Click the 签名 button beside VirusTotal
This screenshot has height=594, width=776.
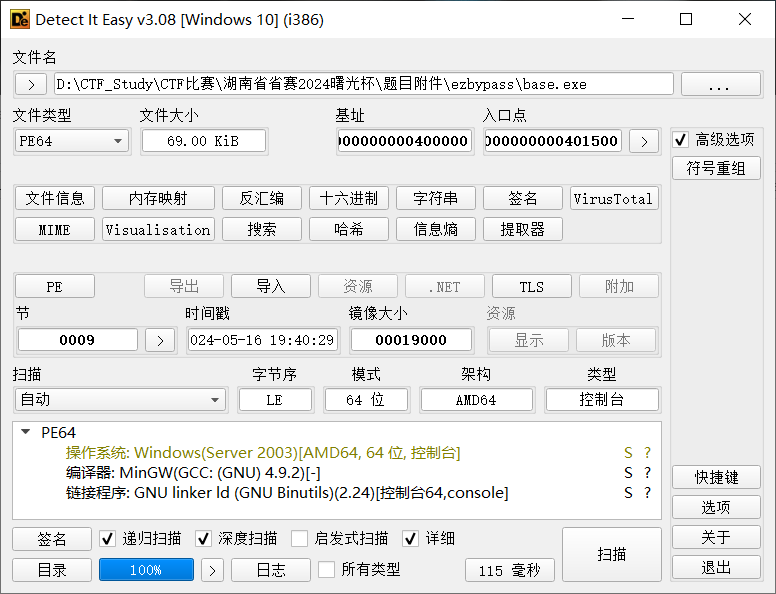pos(523,198)
